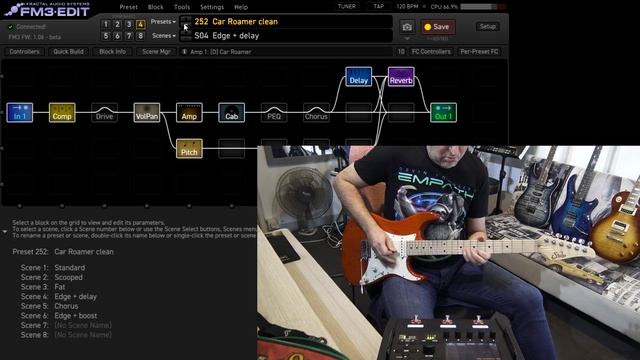Open the Scenes dropdown
This screenshot has height=360, width=640.
164,36
